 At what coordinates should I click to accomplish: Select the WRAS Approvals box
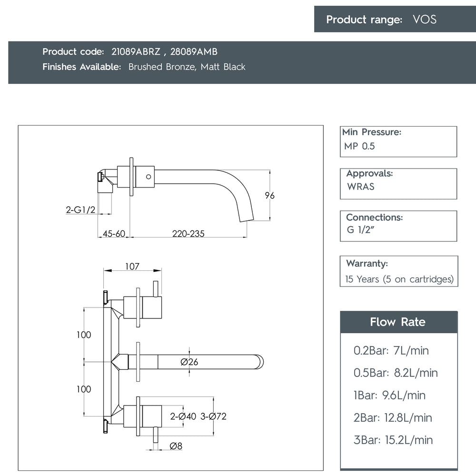tap(398, 183)
